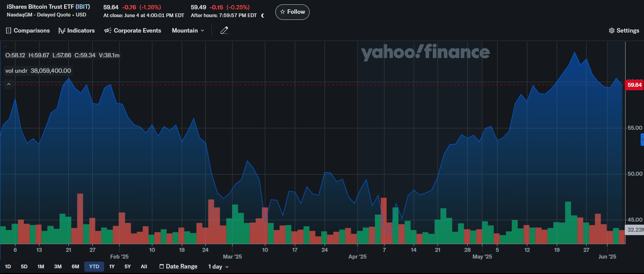Click the After hours price 59.49

198,7
